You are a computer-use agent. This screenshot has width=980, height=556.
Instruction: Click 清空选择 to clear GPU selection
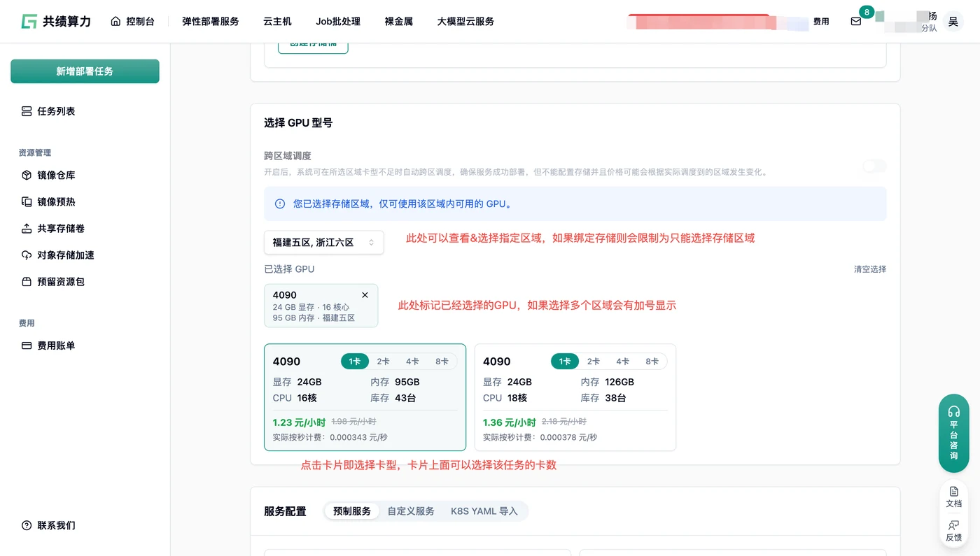tap(870, 269)
